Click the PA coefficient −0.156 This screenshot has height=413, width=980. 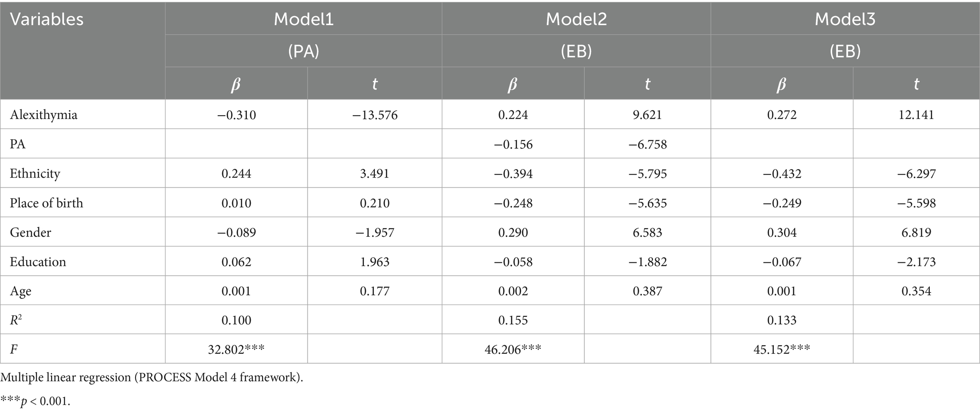coord(513,144)
